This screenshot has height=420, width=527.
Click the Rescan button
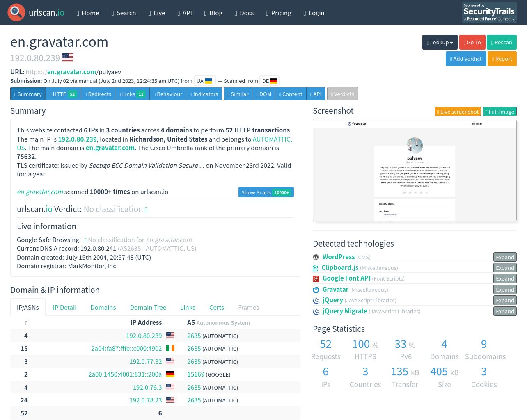point(502,42)
